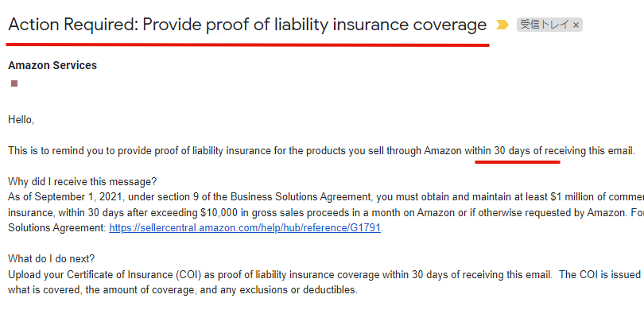644x310 pixels.
Task: Click the 'What do I do next?' line
Action: pos(52,258)
